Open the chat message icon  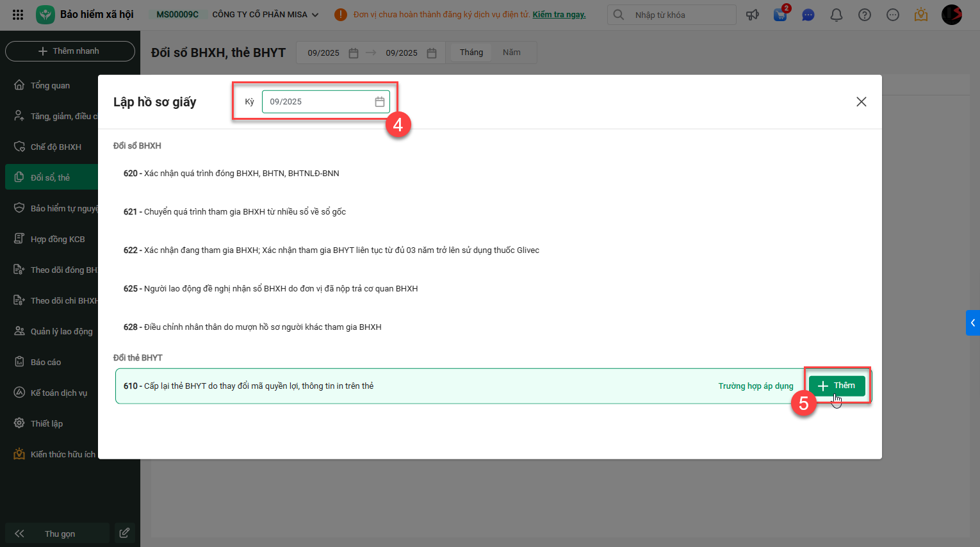click(808, 15)
